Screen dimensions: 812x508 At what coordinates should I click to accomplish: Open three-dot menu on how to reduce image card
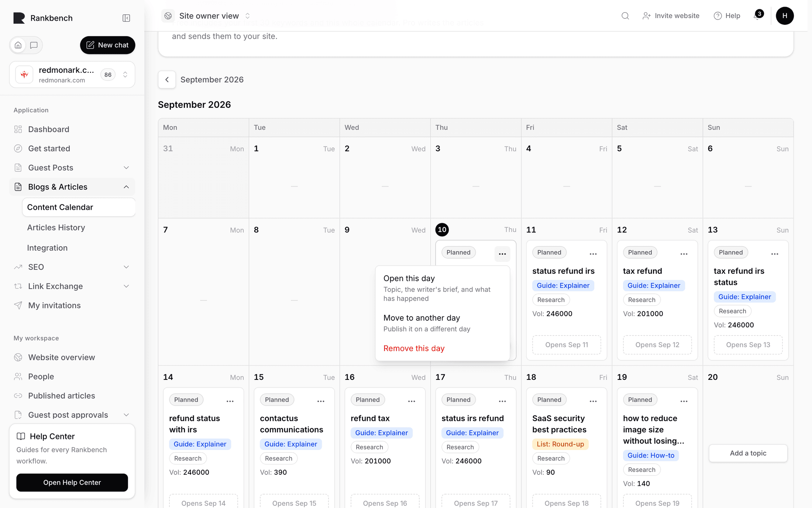[x=684, y=401]
